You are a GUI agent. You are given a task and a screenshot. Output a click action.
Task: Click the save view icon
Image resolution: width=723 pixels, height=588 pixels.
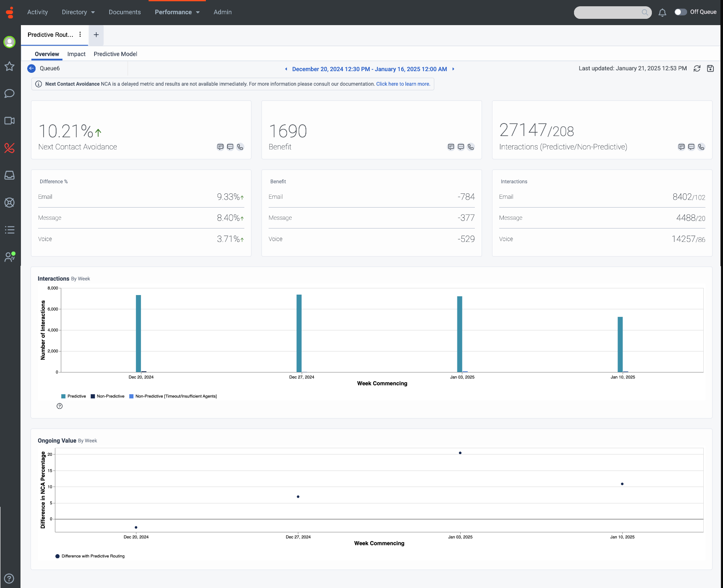710,69
